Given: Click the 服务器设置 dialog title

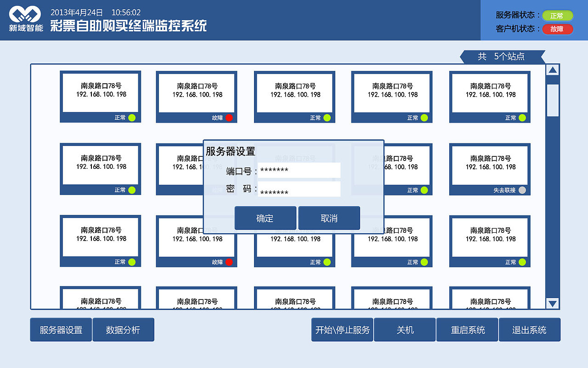Looking at the screenshot, I should 230,151.
